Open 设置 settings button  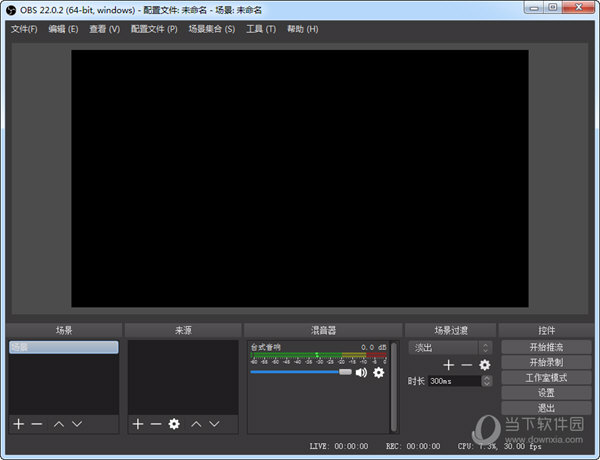point(546,393)
